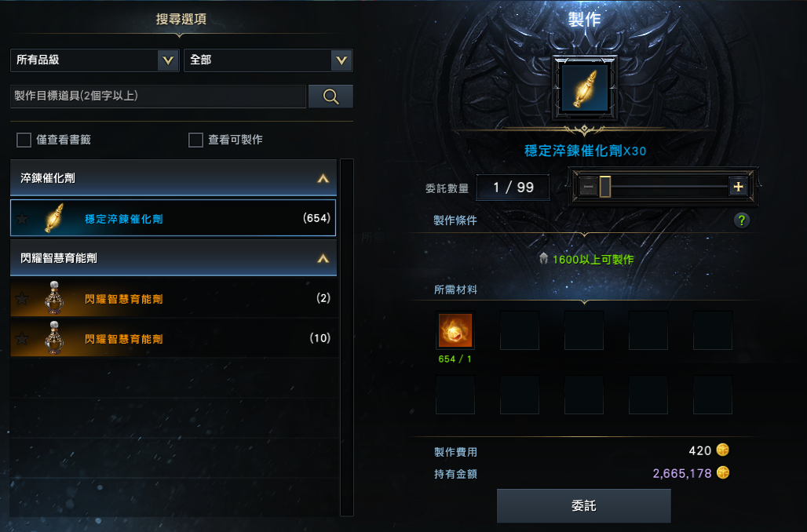This screenshot has height=532, width=807.
Task: Click minus icon to decrease 委託數量
Action: (588, 187)
